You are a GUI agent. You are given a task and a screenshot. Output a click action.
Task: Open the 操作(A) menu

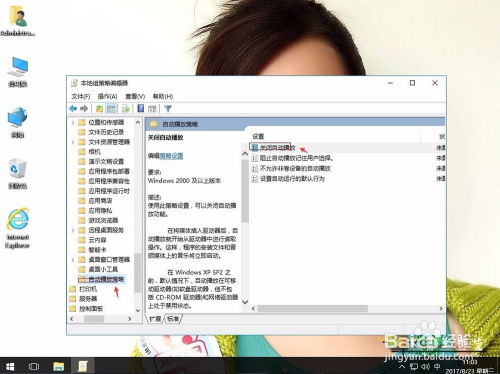point(107,96)
